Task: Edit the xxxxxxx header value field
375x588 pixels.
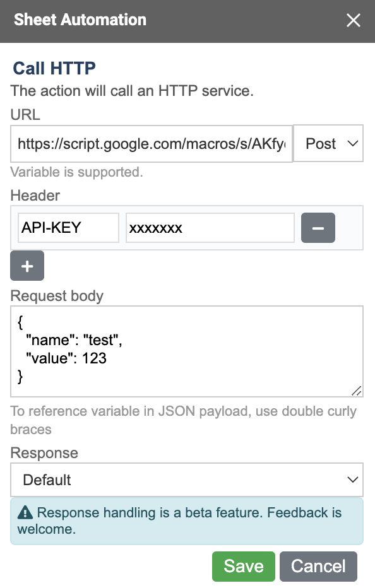Action: point(210,228)
